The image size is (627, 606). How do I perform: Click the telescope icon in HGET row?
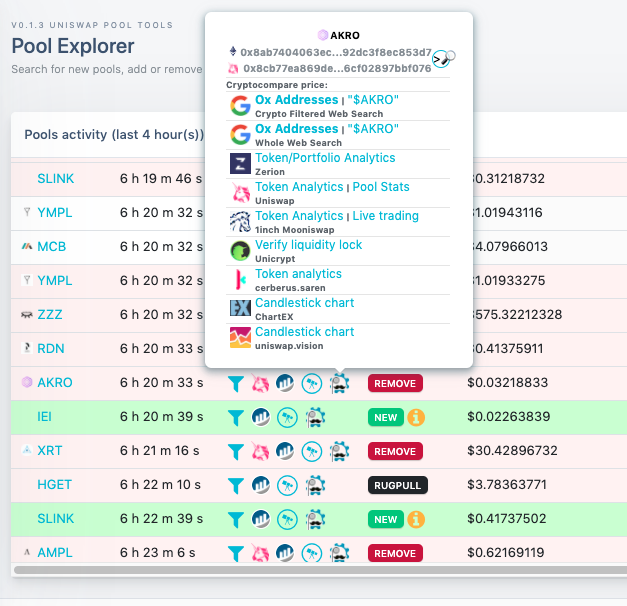[287, 486]
